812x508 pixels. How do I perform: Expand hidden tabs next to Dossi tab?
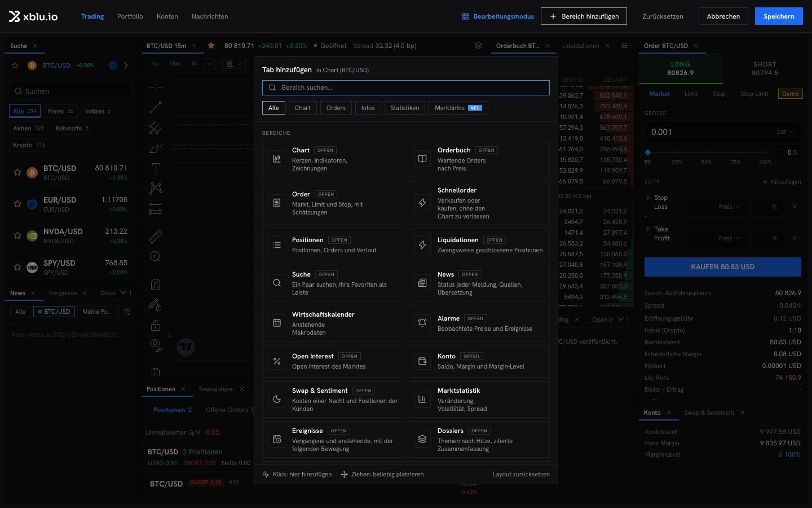126,293
